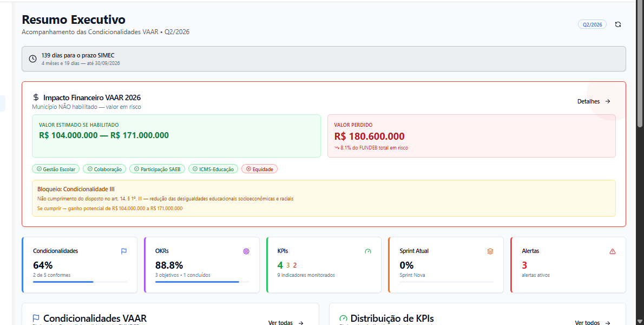Click the 2 de 5 conformes text

(52, 275)
